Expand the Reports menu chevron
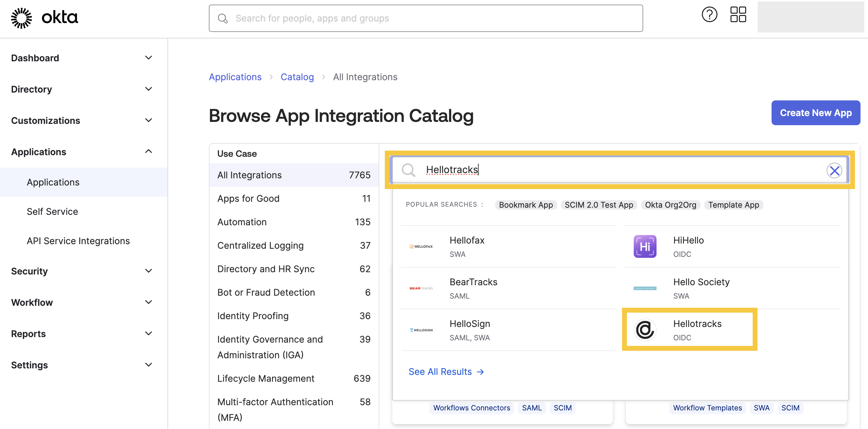 tap(148, 333)
